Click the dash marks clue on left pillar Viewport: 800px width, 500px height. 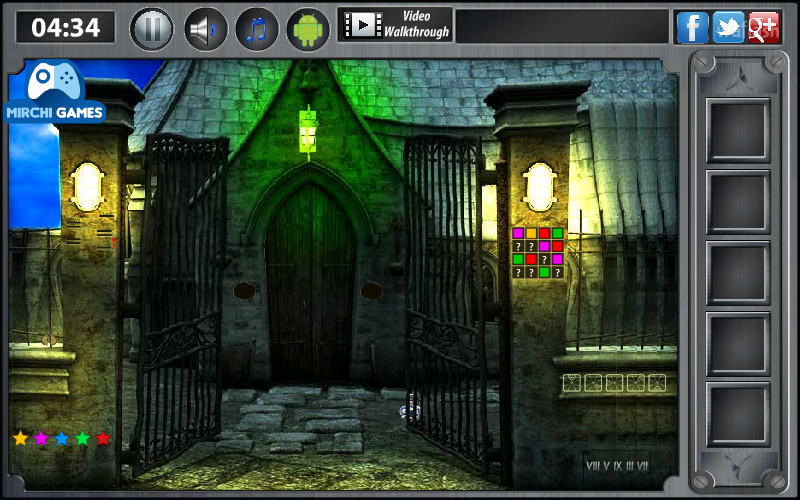point(90,232)
